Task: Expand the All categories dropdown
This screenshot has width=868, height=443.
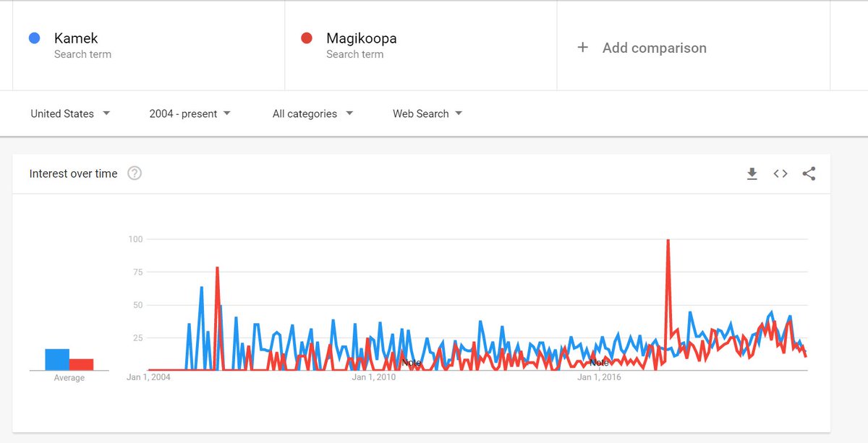Action: coord(313,113)
